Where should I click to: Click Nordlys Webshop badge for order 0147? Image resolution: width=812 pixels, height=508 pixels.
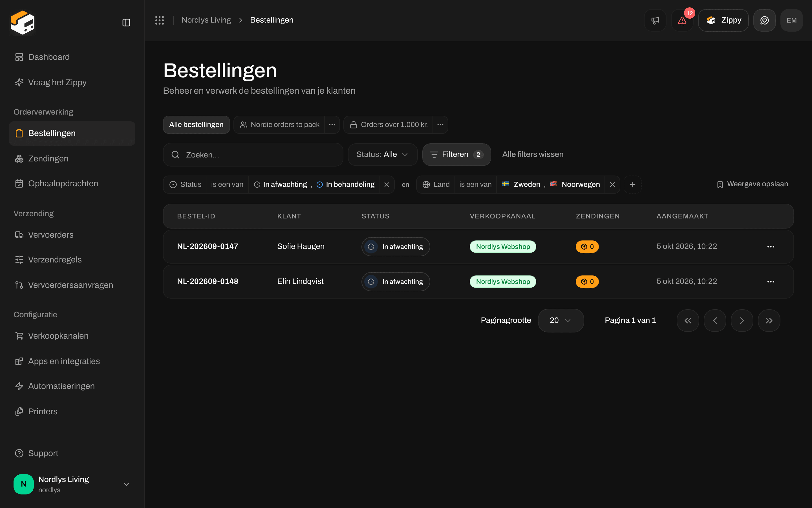pyautogui.click(x=503, y=247)
